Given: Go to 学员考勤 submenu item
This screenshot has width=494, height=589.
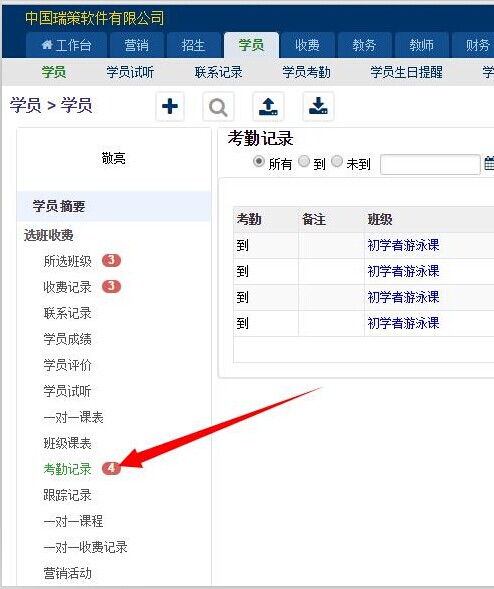Looking at the screenshot, I should tap(306, 72).
